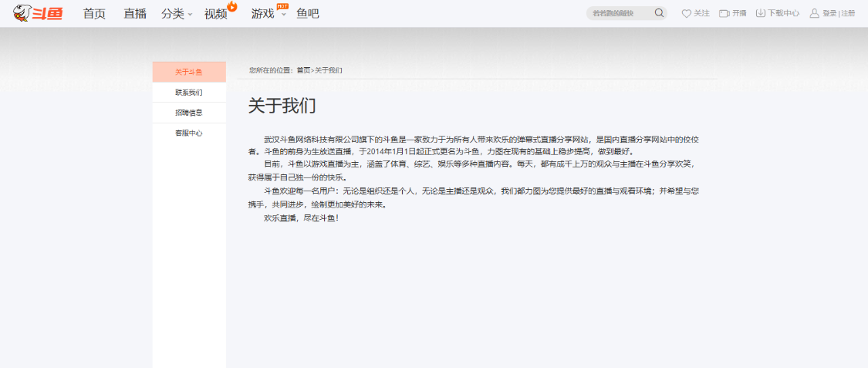Click the 关于我们 page heading
The height and width of the screenshot is (368, 868).
tap(282, 105)
